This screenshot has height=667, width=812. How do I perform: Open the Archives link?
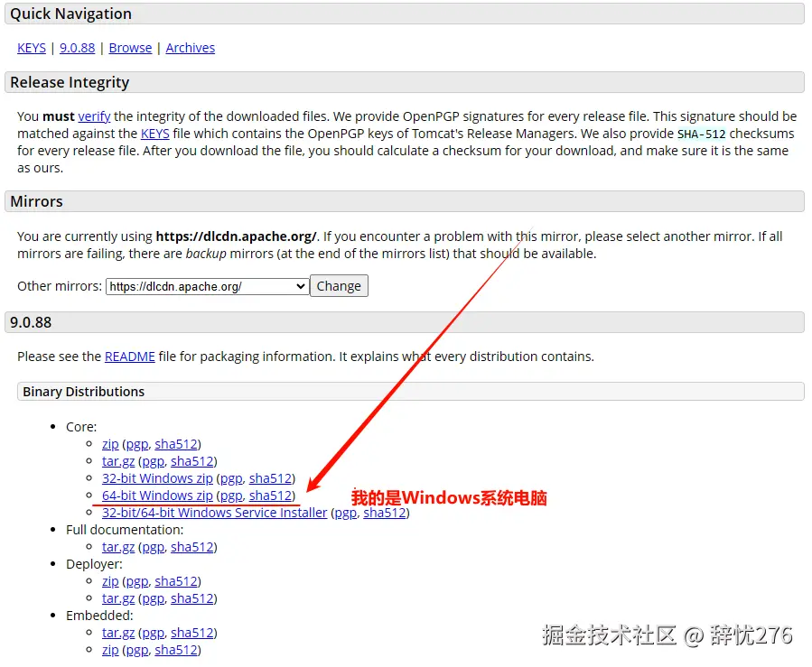(190, 48)
